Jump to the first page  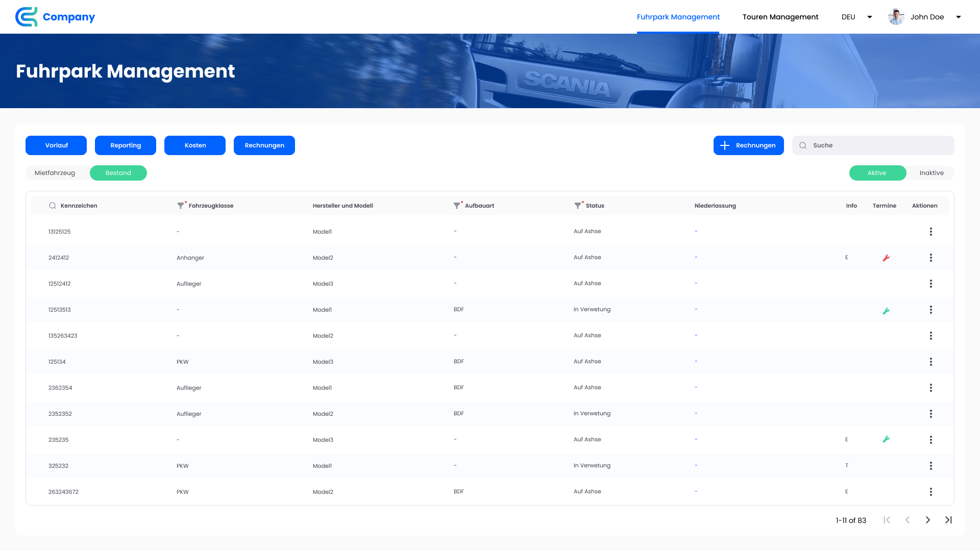[x=887, y=520]
